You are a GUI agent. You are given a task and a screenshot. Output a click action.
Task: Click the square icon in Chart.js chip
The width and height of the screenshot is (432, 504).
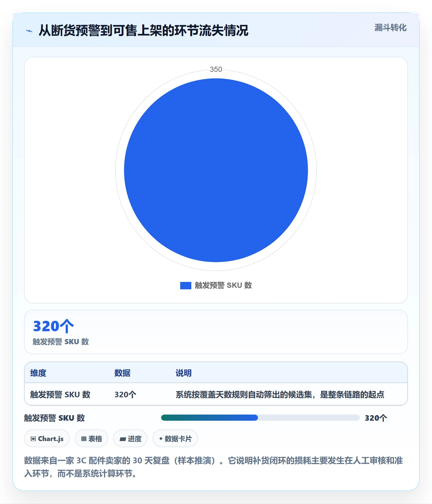tap(33, 439)
